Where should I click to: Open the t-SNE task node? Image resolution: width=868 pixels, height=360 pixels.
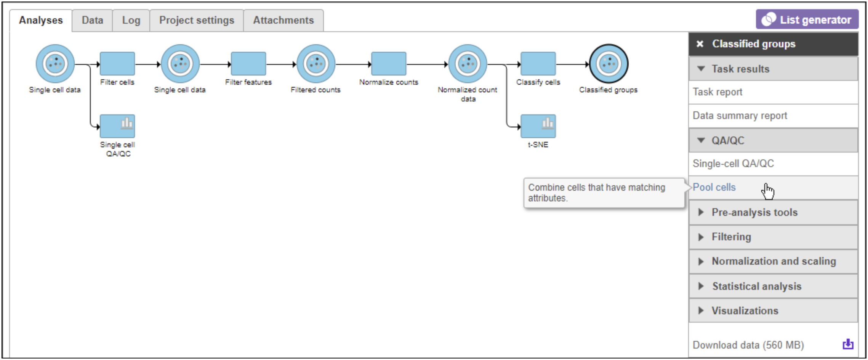538,126
